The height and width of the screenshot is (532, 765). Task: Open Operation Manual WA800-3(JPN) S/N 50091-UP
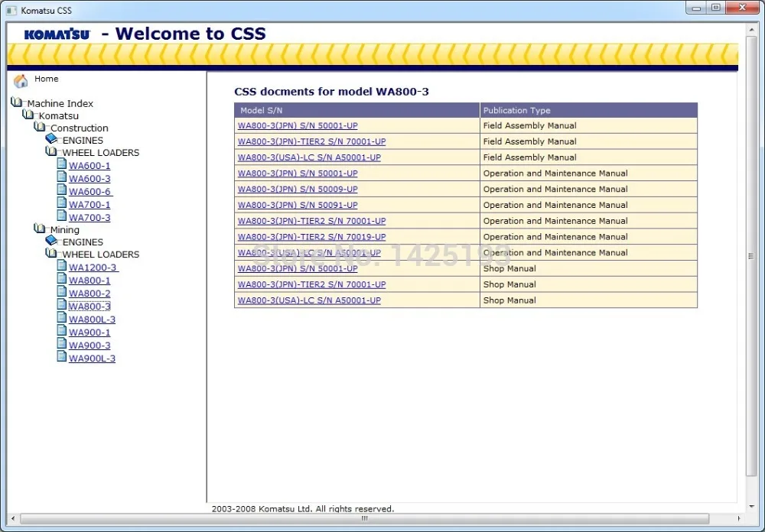[x=298, y=205]
